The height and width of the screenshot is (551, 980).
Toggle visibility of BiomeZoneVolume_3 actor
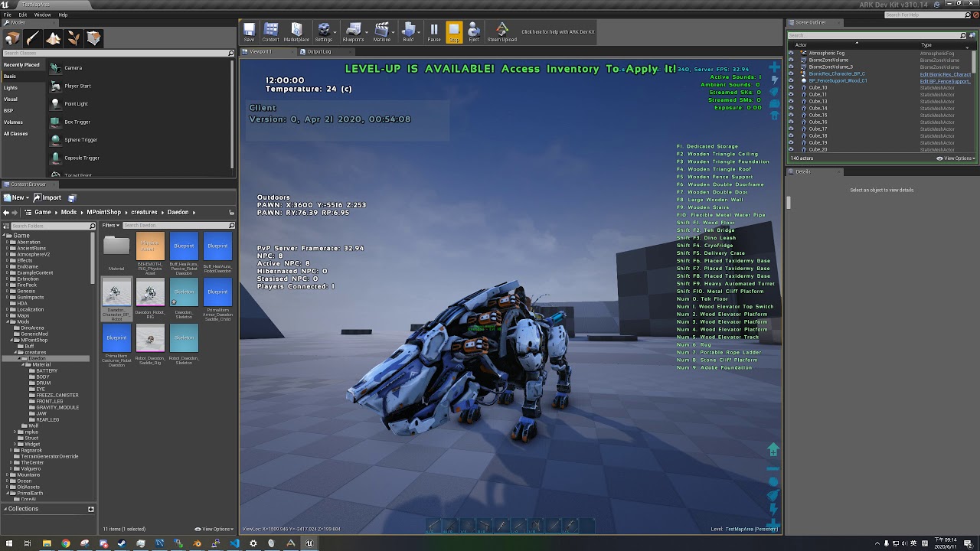pos(792,67)
